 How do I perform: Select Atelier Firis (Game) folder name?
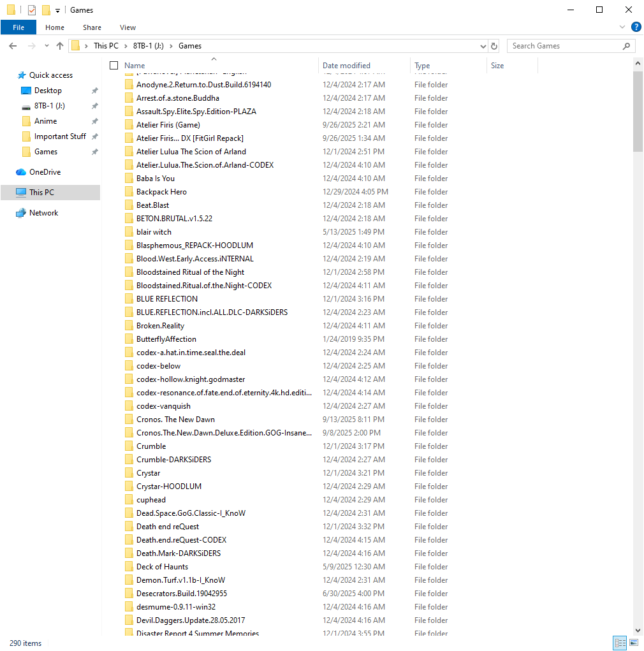[168, 125]
